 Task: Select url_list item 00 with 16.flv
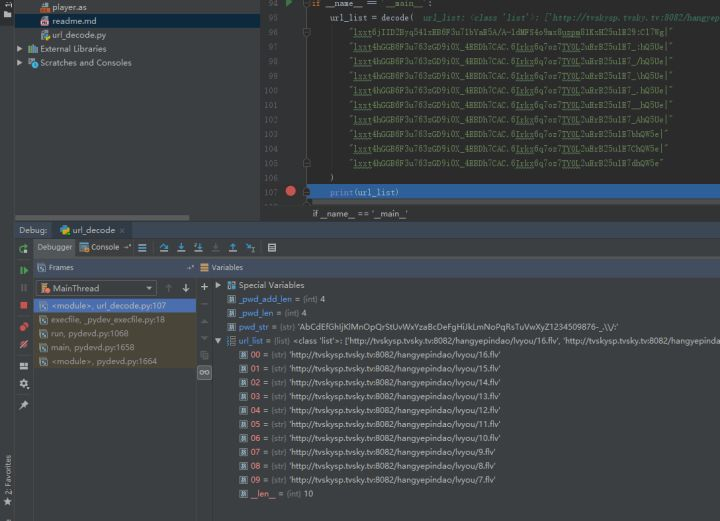(x=370, y=355)
